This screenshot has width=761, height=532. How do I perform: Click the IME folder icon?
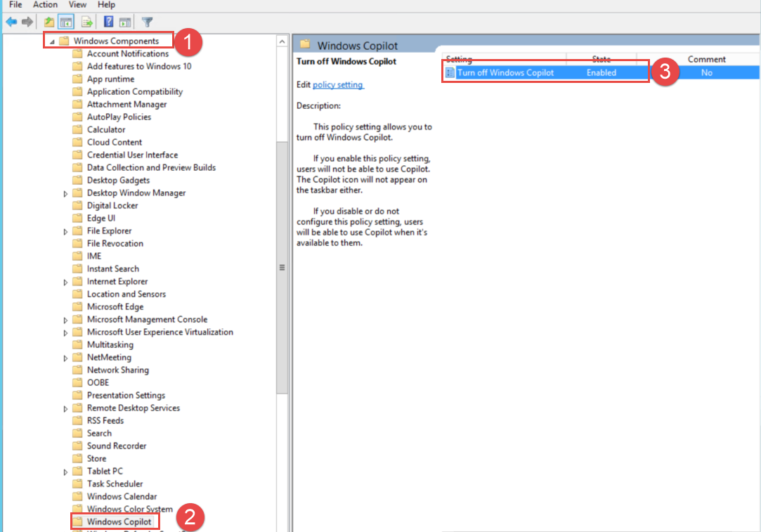click(77, 256)
